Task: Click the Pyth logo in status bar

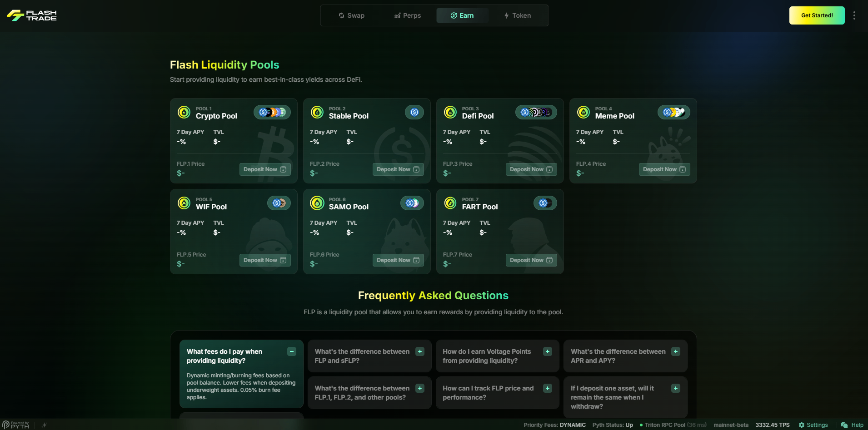Action: pyautogui.click(x=15, y=425)
